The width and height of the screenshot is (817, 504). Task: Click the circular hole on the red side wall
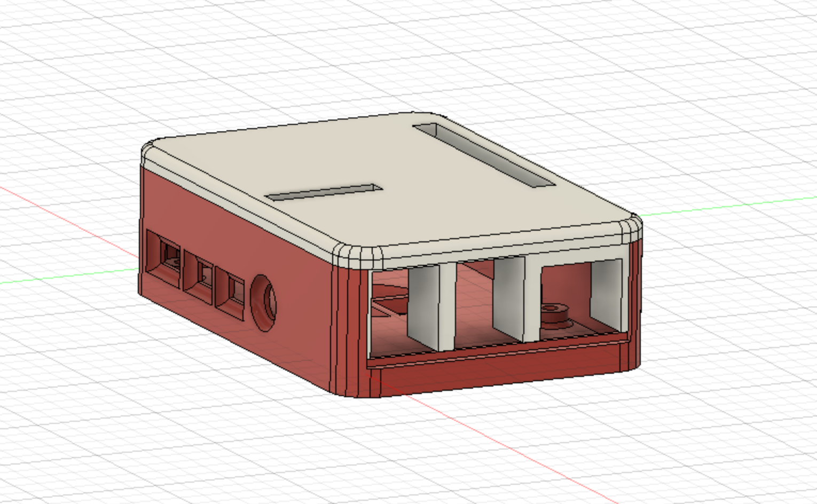[264, 303]
